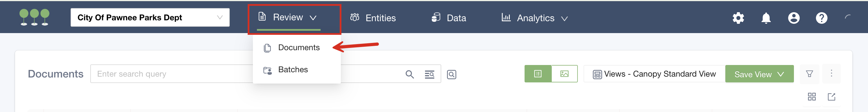Open the vertical three-dot more options

831,73
